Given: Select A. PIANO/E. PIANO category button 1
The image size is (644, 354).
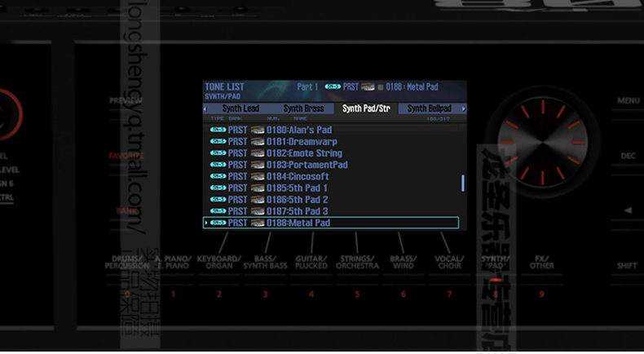Looking at the screenshot, I should [x=174, y=276].
